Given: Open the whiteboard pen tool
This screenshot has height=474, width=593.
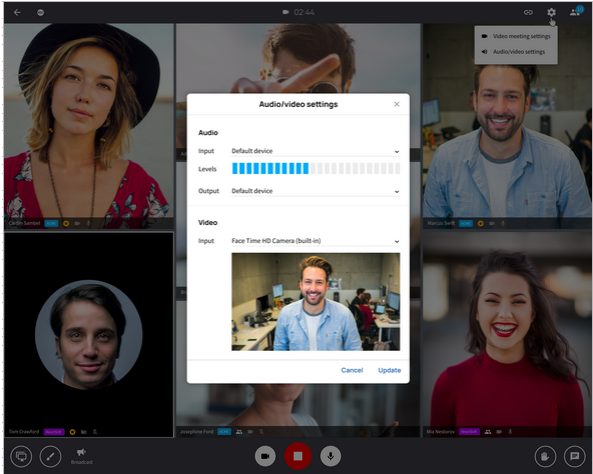Looking at the screenshot, I should (50, 456).
